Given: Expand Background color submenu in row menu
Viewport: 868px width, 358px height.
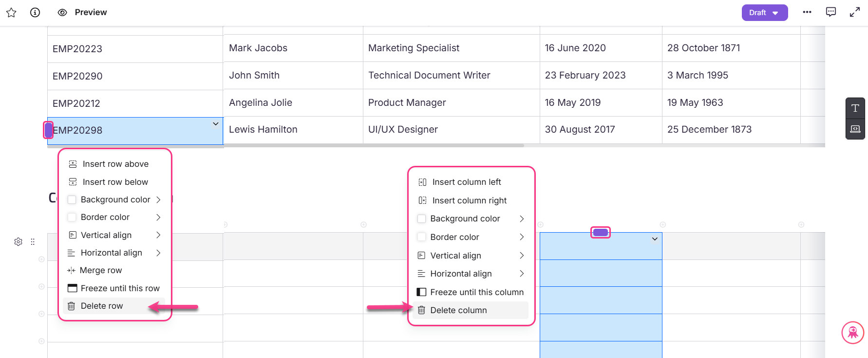Looking at the screenshot, I should [158, 199].
